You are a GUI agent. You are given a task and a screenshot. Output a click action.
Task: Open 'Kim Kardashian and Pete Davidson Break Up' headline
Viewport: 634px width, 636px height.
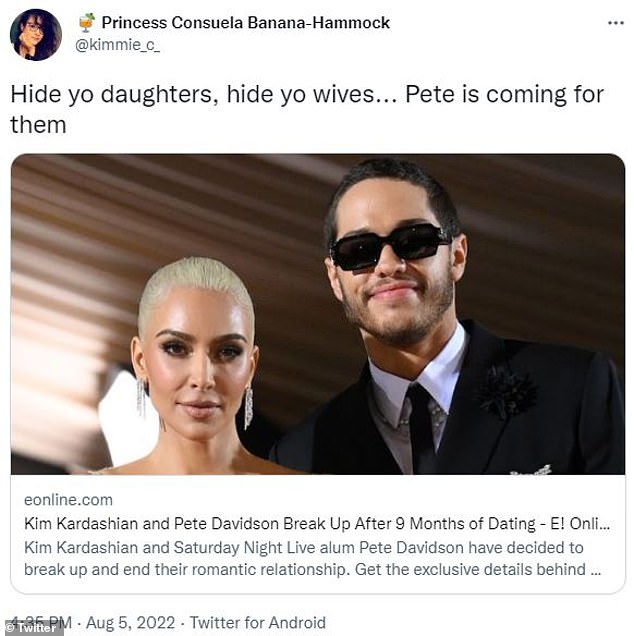tap(317, 524)
